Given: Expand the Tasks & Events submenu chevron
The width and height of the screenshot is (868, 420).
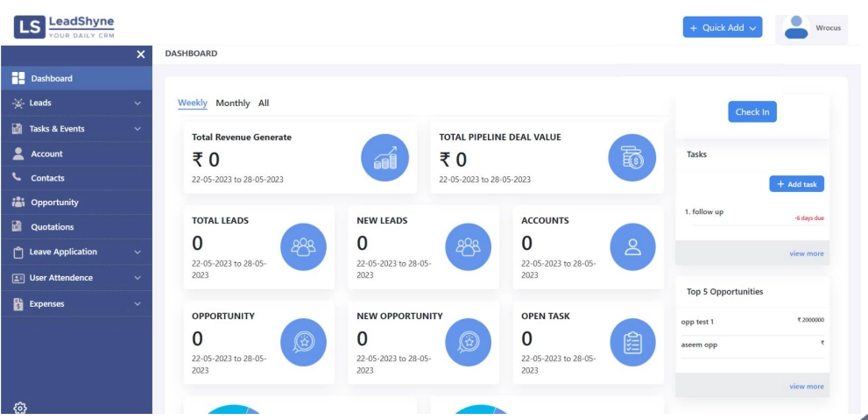Looking at the screenshot, I should (138, 129).
